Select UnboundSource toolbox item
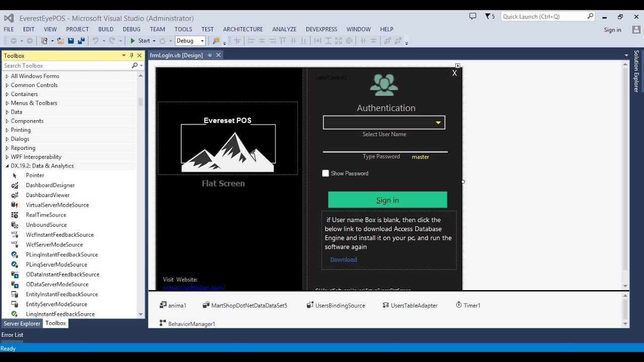644x362 pixels. (46, 225)
